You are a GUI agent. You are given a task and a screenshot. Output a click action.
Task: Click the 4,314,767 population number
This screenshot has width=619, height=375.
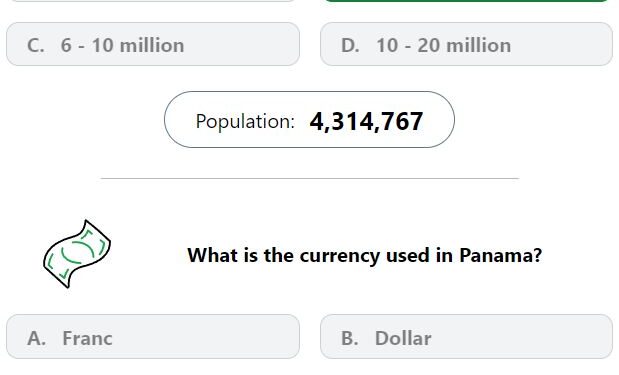point(366,122)
